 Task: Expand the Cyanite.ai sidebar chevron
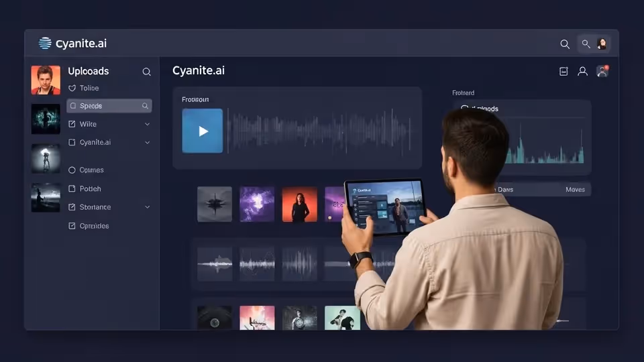[x=147, y=142]
